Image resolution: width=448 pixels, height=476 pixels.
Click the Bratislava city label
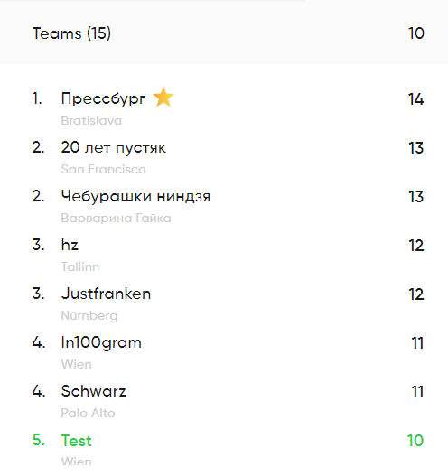(x=91, y=120)
